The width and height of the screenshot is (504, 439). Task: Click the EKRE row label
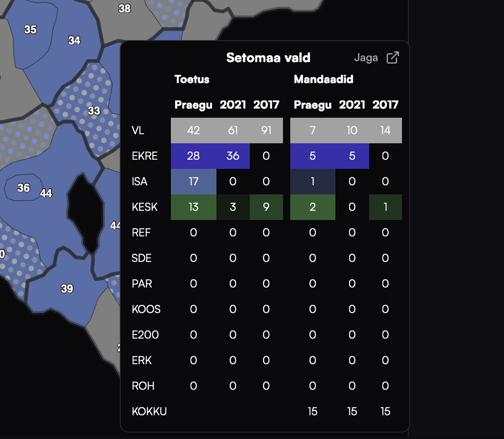pyautogui.click(x=145, y=156)
